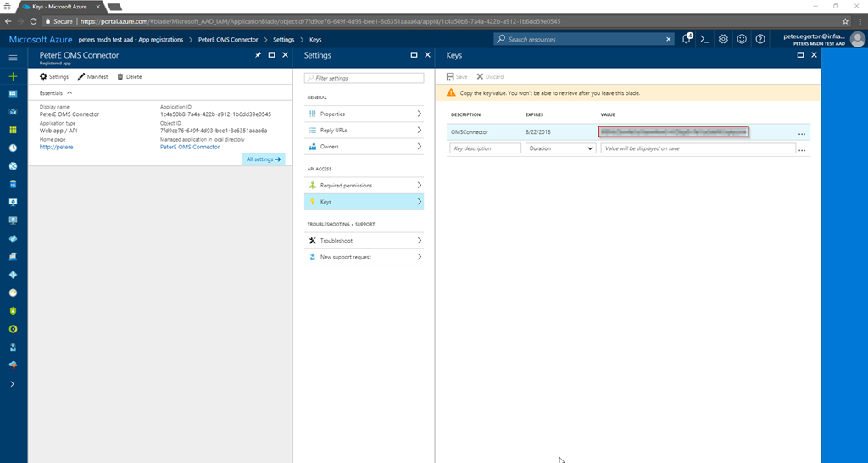Open portal settings gear in header
868x463 pixels.
point(723,39)
